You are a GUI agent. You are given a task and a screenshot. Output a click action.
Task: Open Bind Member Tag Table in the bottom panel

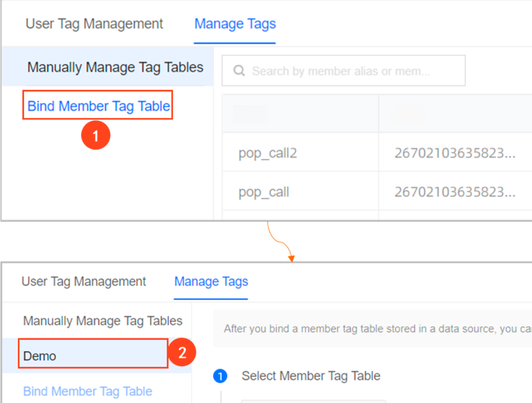(x=87, y=391)
